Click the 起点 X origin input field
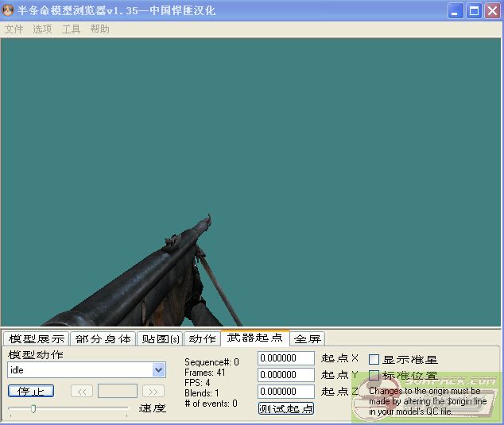The height and width of the screenshot is (425, 504). 286,358
